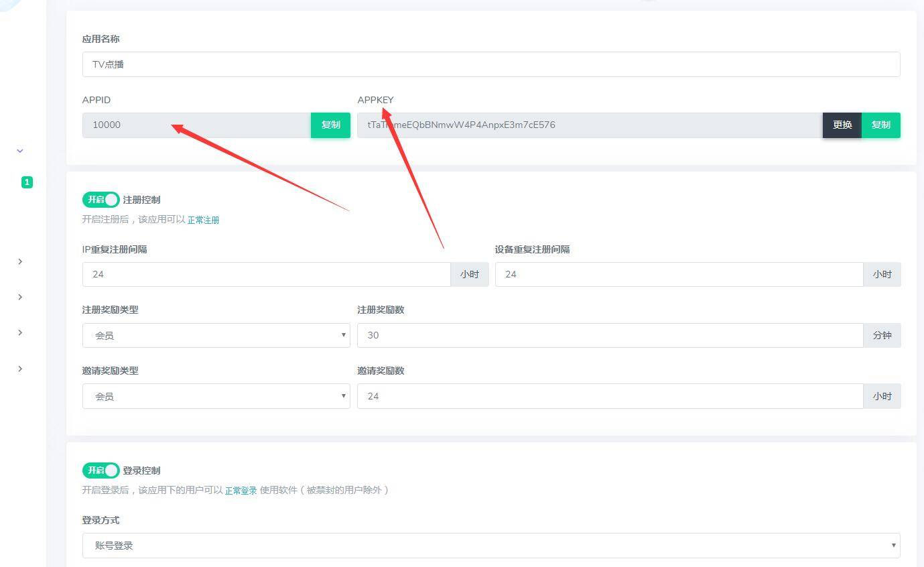The width and height of the screenshot is (924, 567).
Task: Toggle the 注册控制 switch off
Action: [101, 200]
